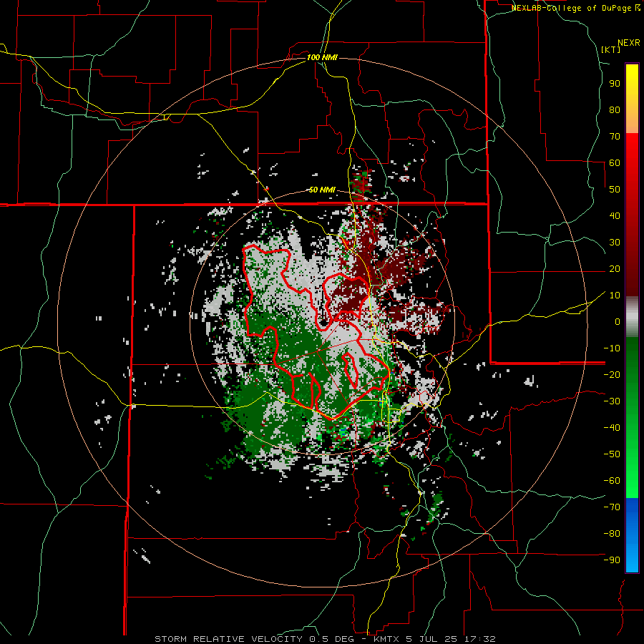Click the positive 30 legend value
This screenshot has height=644, width=644.
click(615, 243)
